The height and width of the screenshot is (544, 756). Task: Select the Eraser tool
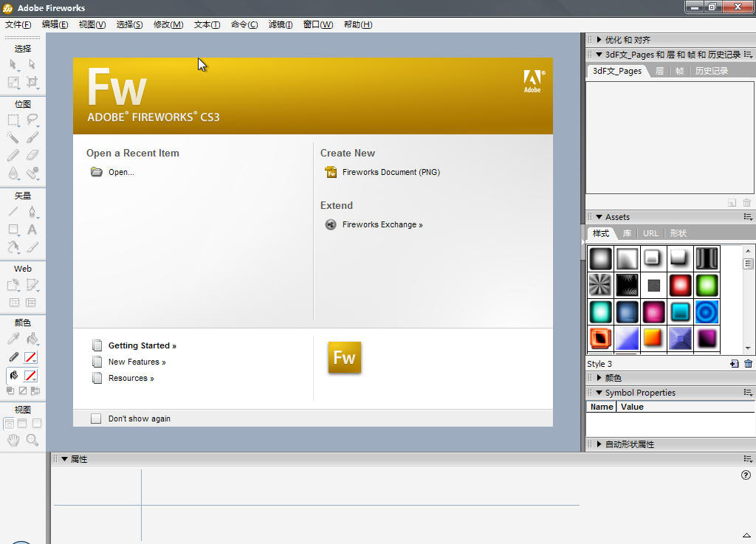[32, 155]
